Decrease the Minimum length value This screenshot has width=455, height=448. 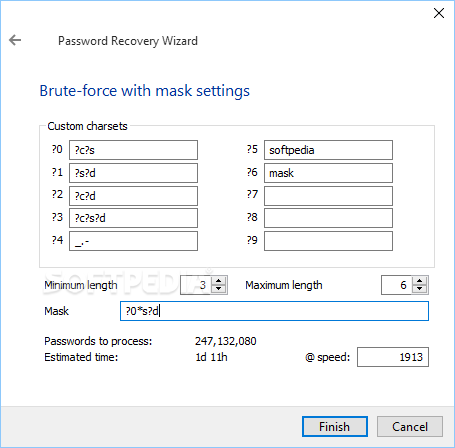(219, 289)
